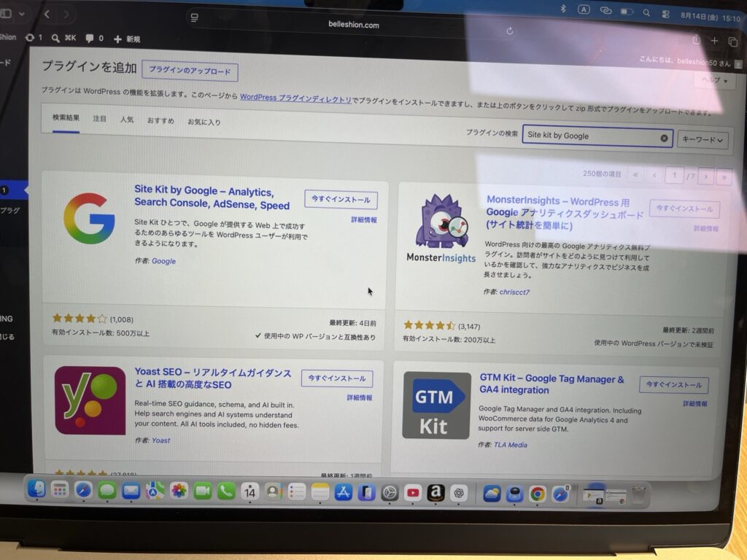Click author link chriscct7
Image resolution: width=747 pixels, height=560 pixels.
[x=514, y=292]
